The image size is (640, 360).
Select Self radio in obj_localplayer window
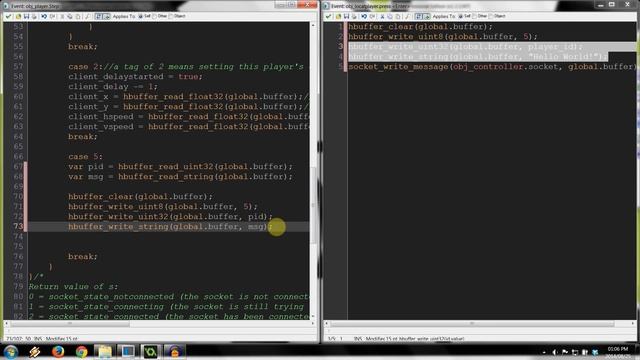tap(464, 16)
